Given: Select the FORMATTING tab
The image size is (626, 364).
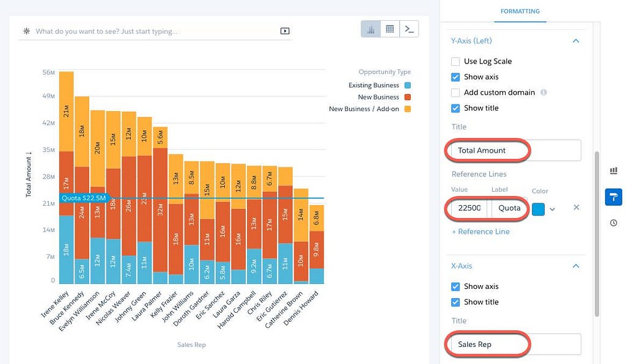Looking at the screenshot, I should (x=520, y=11).
